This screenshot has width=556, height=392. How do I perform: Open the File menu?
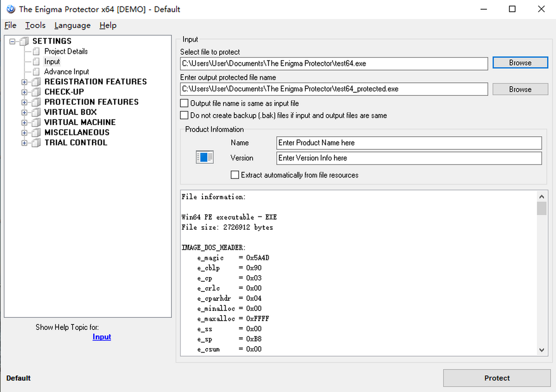point(10,25)
